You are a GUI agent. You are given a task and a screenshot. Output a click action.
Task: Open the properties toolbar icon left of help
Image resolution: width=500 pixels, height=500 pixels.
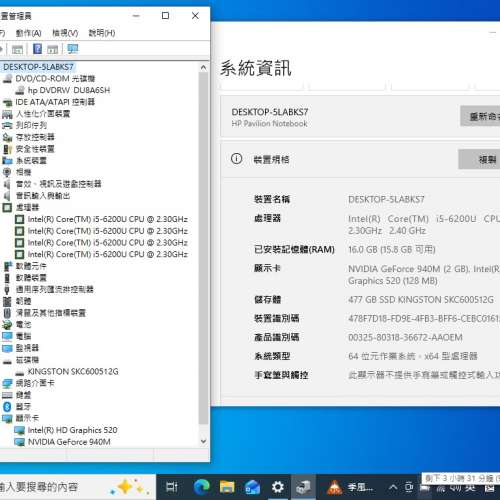click(x=17, y=50)
